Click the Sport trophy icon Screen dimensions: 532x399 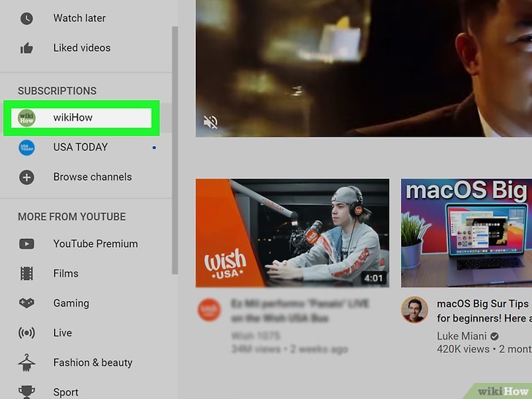point(26,392)
